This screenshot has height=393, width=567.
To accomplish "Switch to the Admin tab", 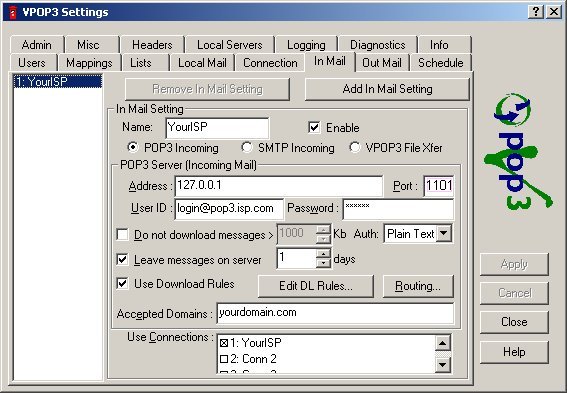I will coord(37,45).
